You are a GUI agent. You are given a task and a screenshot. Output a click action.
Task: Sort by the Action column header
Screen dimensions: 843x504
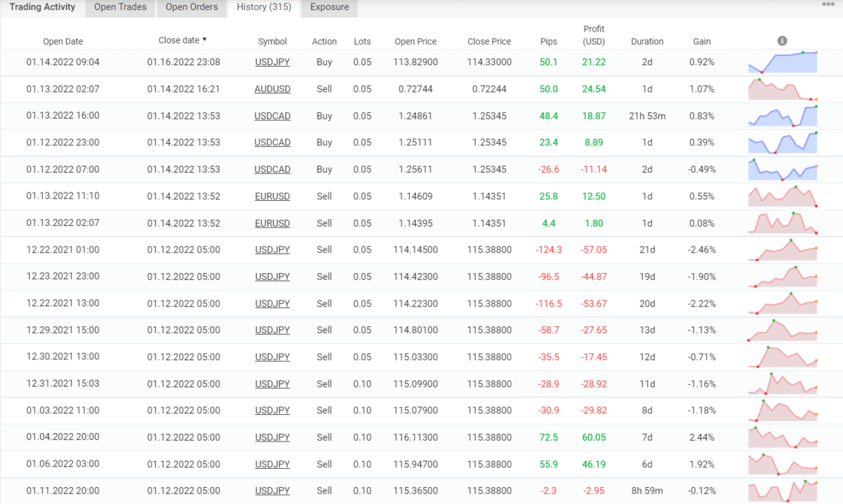coord(325,41)
